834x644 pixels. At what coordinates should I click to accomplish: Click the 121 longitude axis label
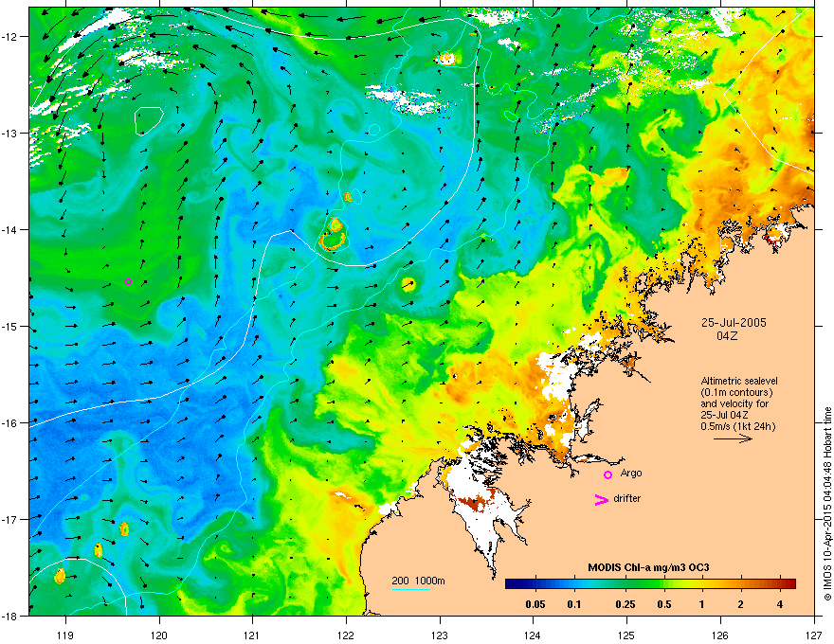252,635
